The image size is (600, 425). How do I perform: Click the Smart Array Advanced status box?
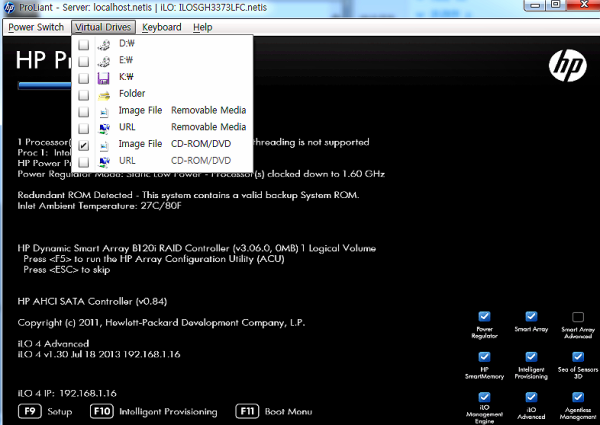point(578,317)
